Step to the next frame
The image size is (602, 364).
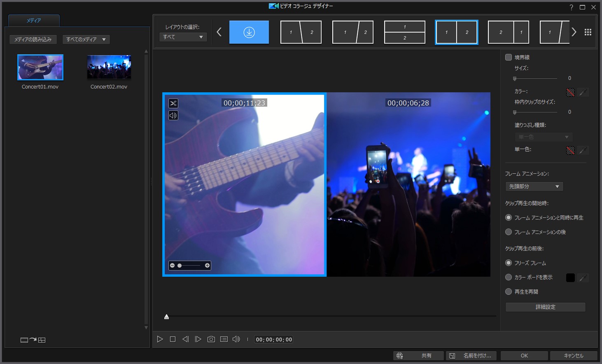pos(198,339)
